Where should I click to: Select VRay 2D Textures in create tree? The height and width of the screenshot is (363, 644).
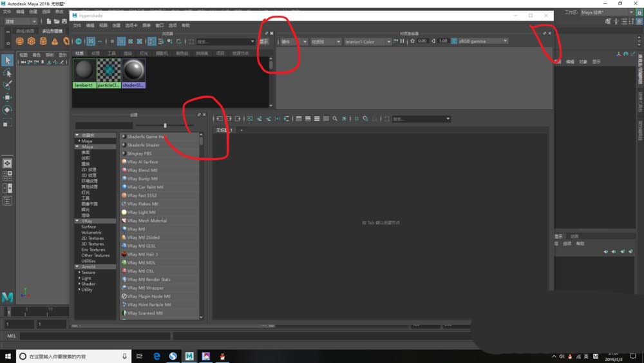click(x=92, y=238)
